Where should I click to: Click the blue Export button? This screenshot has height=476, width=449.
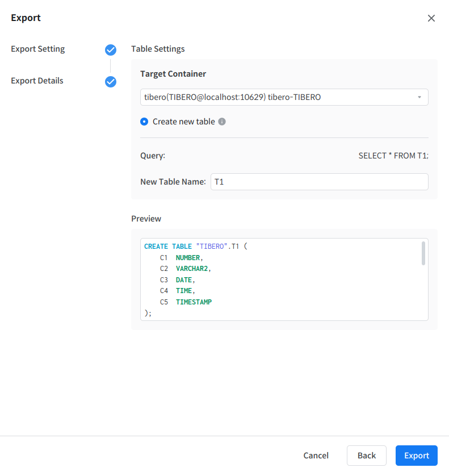pos(416,456)
